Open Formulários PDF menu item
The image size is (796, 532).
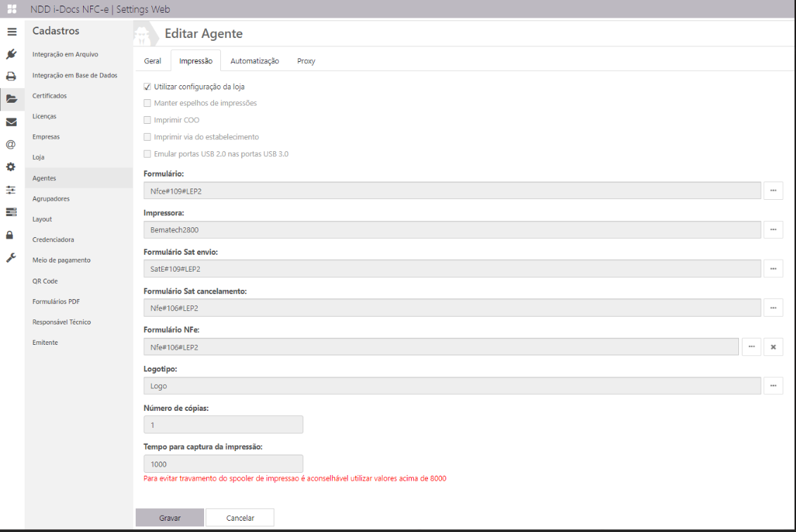[56, 301]
